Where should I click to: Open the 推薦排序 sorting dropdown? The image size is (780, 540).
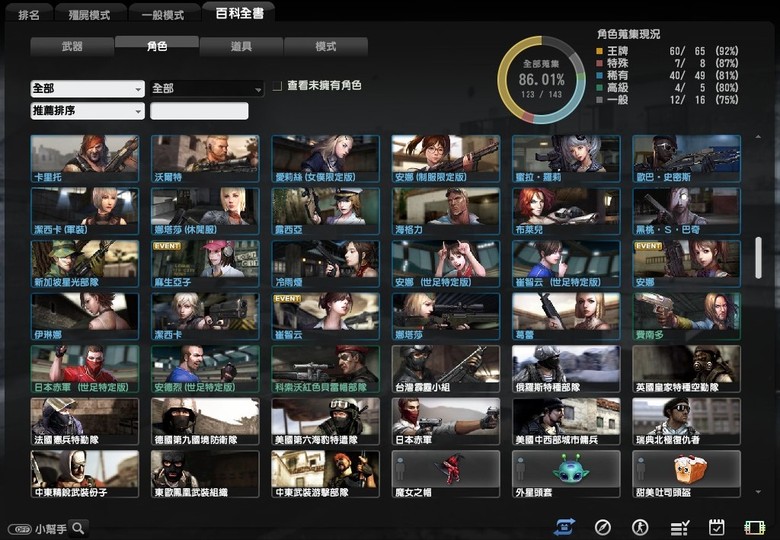[x=87, y=111]
